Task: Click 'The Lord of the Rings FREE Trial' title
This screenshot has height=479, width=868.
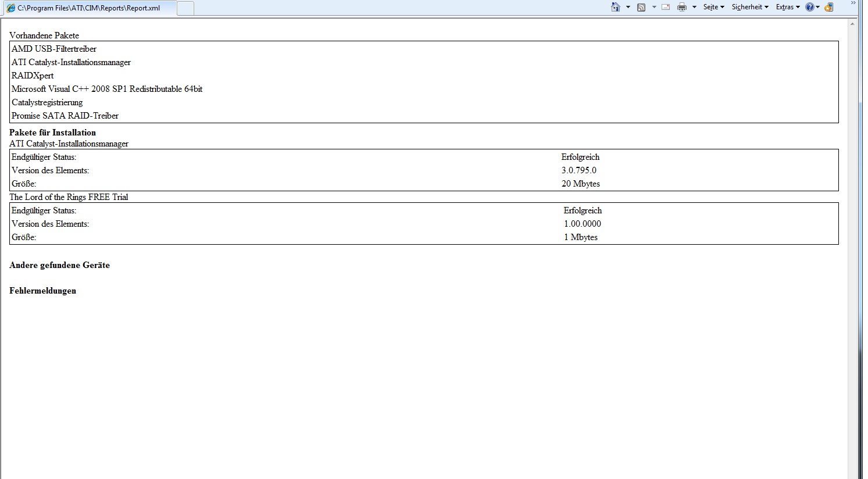Action: [69, 197]
